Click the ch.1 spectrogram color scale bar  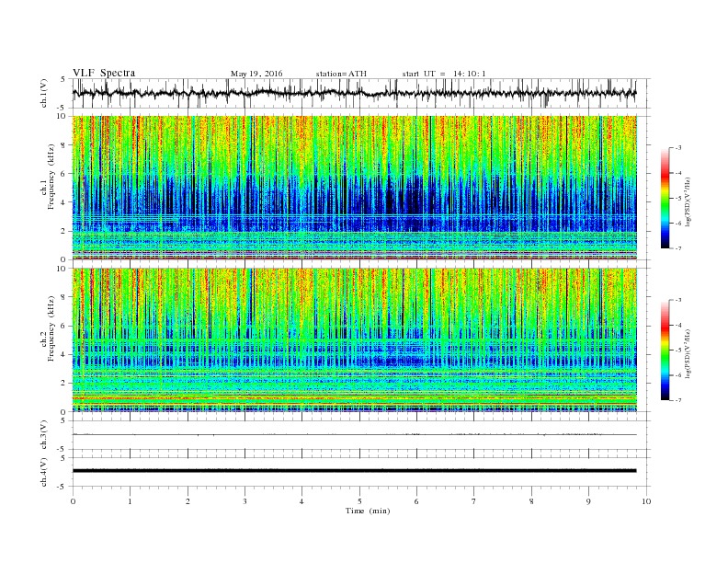(665, 198)
